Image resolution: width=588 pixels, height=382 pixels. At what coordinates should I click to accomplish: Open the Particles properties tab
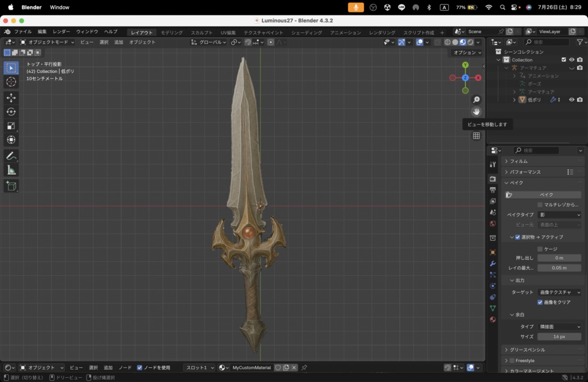pyautogui.click(x=493, y=275)
